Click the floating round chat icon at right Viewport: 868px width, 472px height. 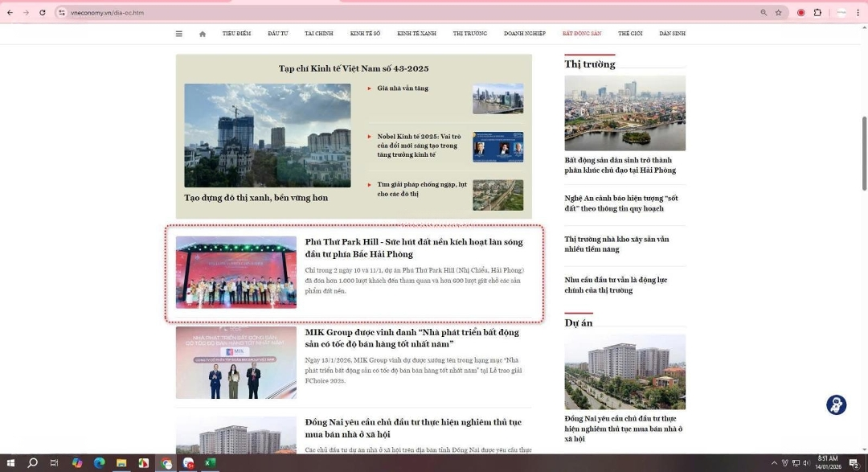pyautogui.click(x=836, y=404)
